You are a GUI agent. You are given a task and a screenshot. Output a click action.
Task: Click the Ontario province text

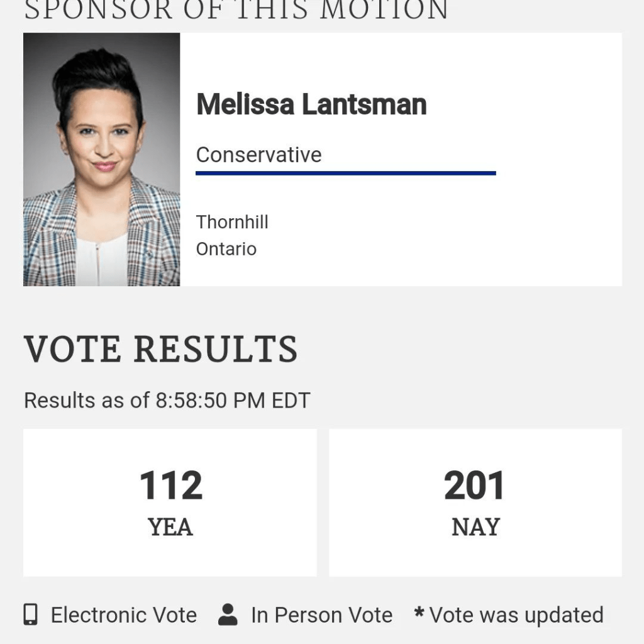tap(226, 249)
